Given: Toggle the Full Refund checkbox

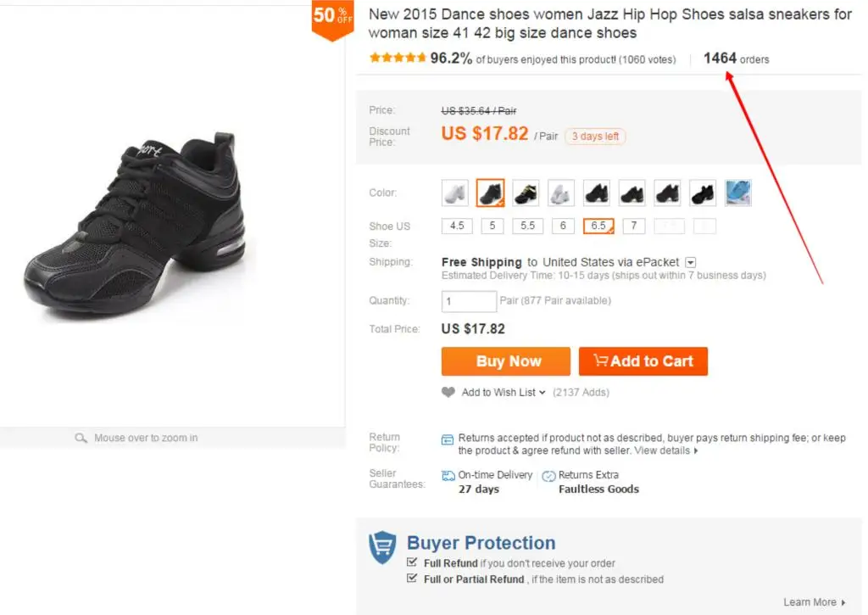Looking at the screenshot, I should 411,562.
